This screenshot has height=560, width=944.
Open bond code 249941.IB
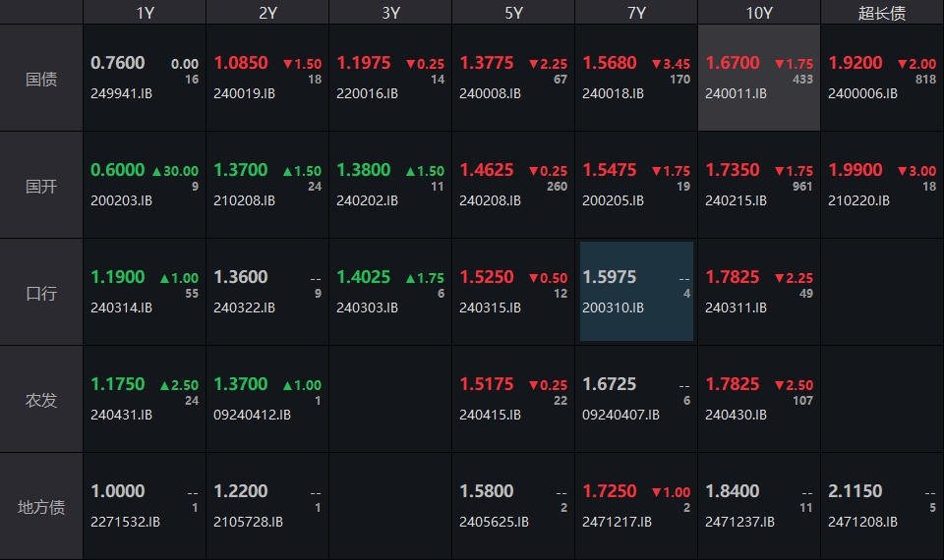pyautogui.click(x=121, y=93)
